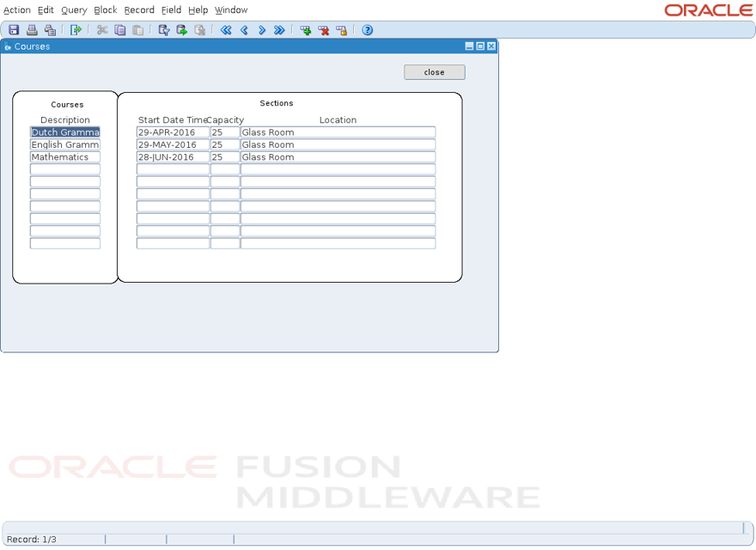
Task: Click the Remove Record icon
Action: coord(324,30)
